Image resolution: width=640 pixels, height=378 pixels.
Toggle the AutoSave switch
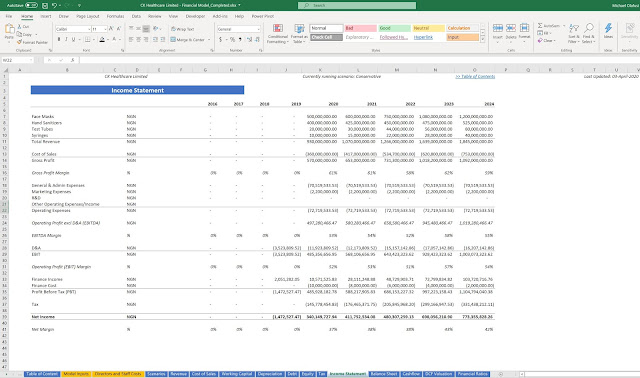(31, 5)
